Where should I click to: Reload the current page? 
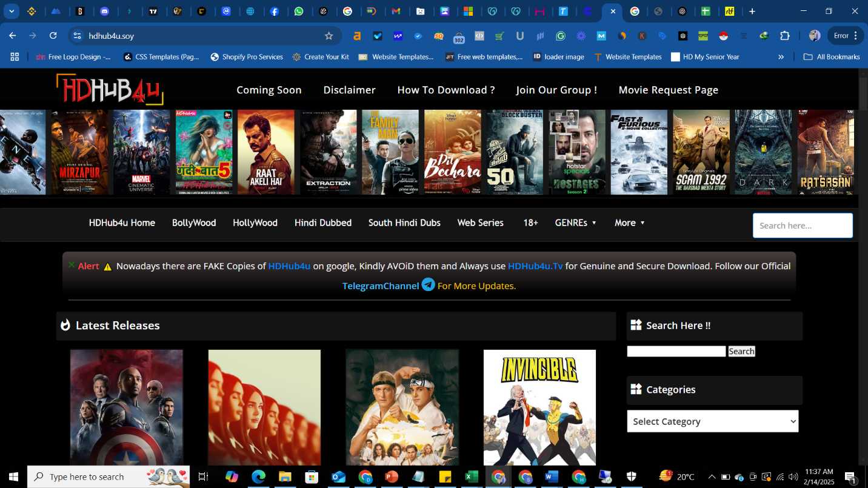pyautogui.click(x=53, y=36)
